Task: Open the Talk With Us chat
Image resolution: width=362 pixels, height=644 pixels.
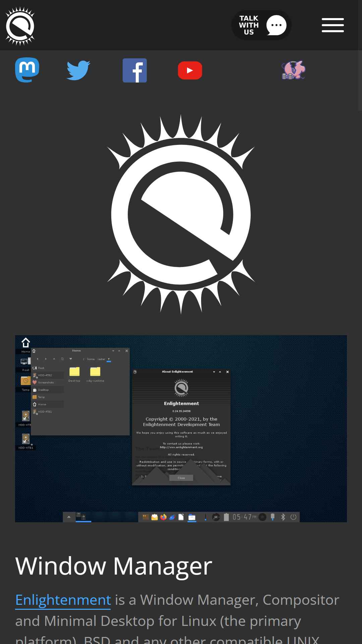Action: click(x=261, y=25)
